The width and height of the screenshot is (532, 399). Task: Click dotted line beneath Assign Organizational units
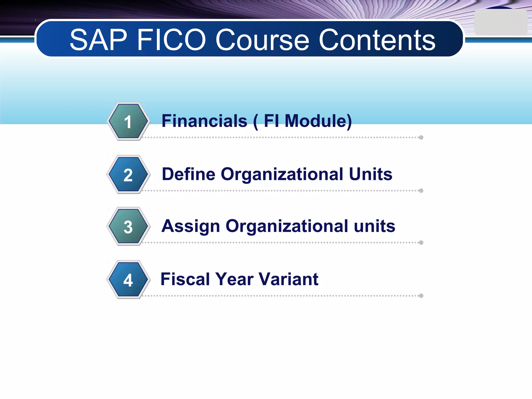pos(281,243)
